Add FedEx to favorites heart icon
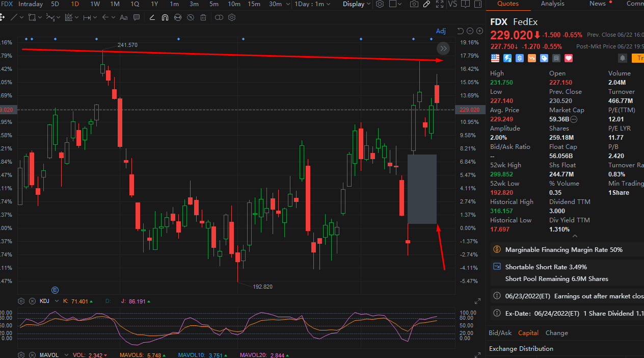This screenshot has height=358, width=644. pos(569,58)
